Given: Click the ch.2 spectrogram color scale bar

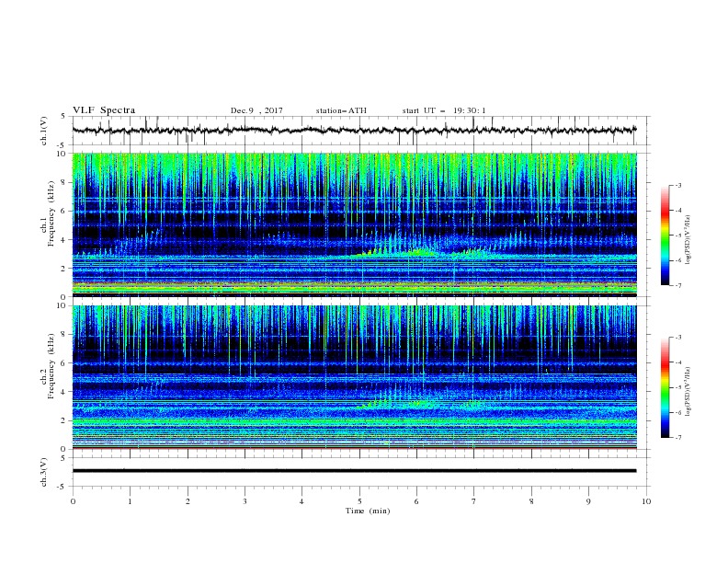Looking at the screenshot, I should point(665,387).
